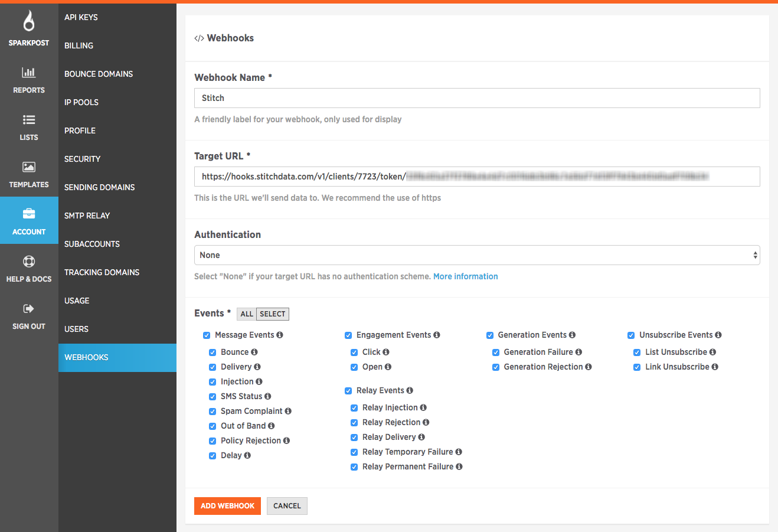Uncheck the Bounce event
778x532 pixels.
(x=213, y=352)
